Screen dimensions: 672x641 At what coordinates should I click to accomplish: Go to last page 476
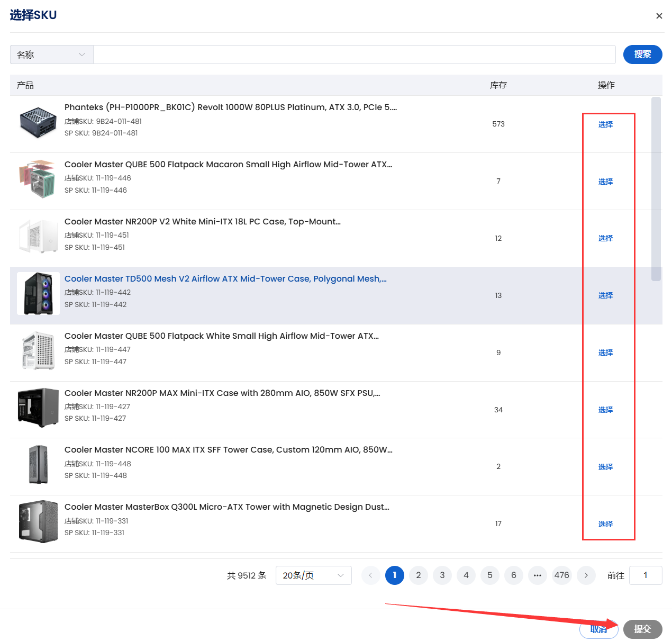(x=562, y=575)
